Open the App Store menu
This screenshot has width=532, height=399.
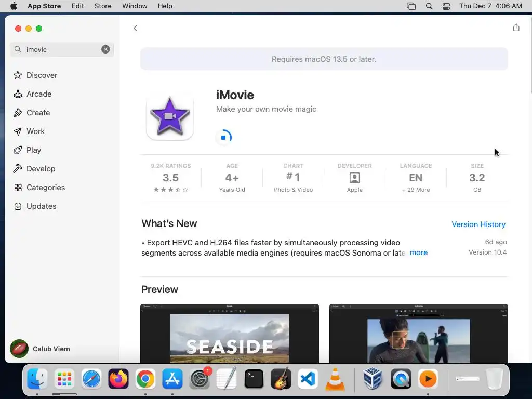click(44, 6)
